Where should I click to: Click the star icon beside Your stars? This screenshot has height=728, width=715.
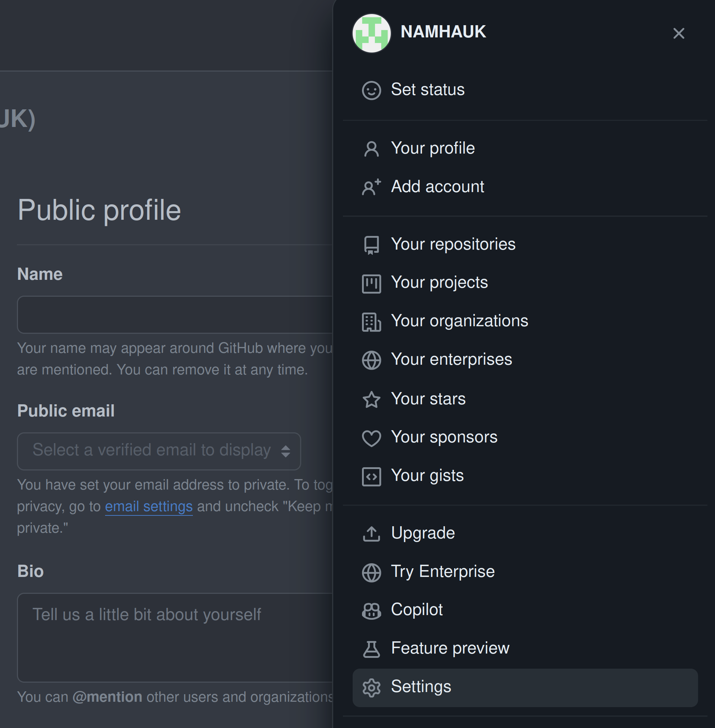371,400
